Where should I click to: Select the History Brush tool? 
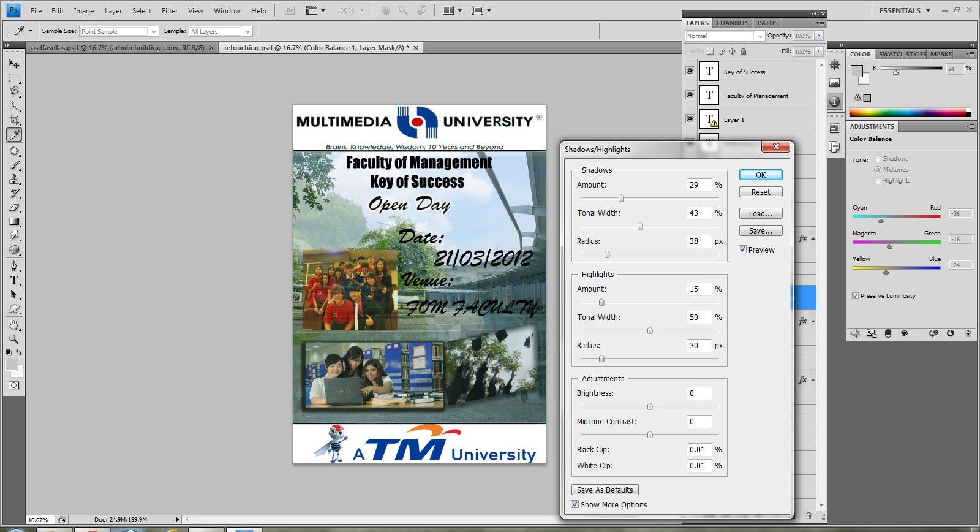click(x=14, y=193)
